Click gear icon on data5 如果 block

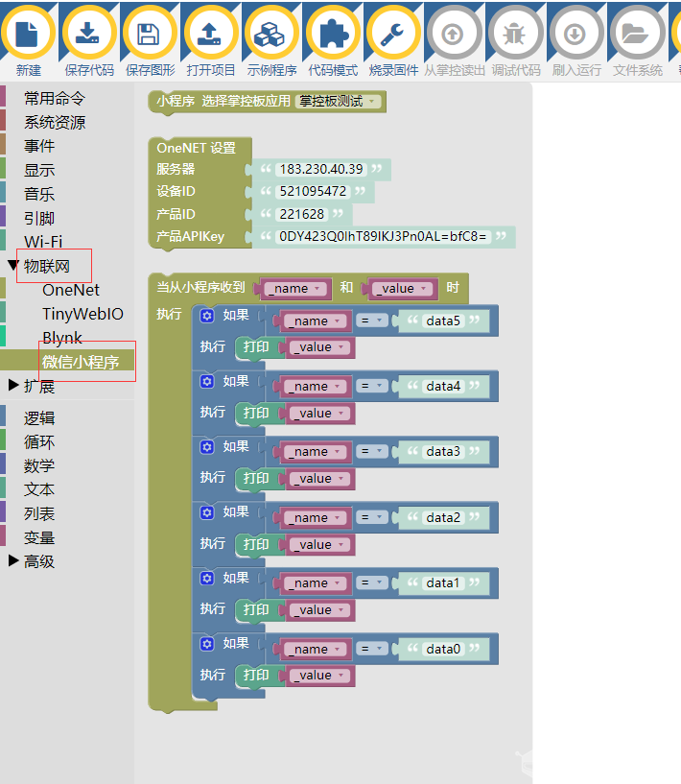[x=207, y=316]
